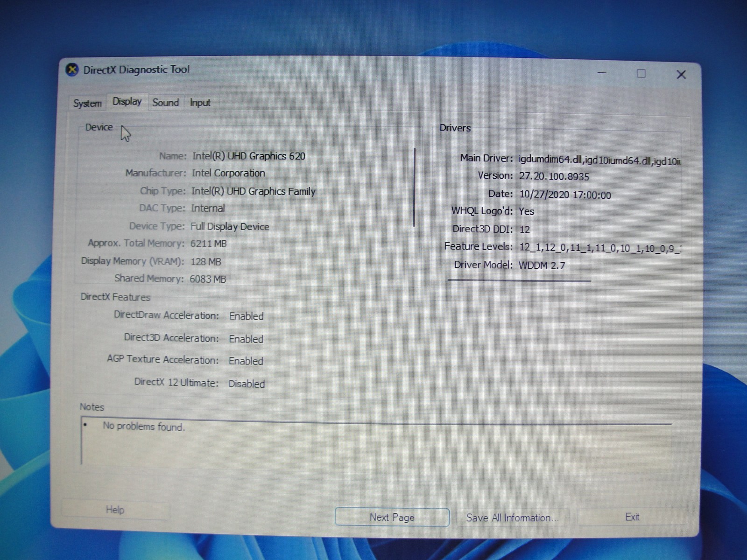The width and height of the screenshot is (747, 560).
Task: Select the text 'Intel(R) UHD Graphics 620'
Action: [x=249, y=156]
